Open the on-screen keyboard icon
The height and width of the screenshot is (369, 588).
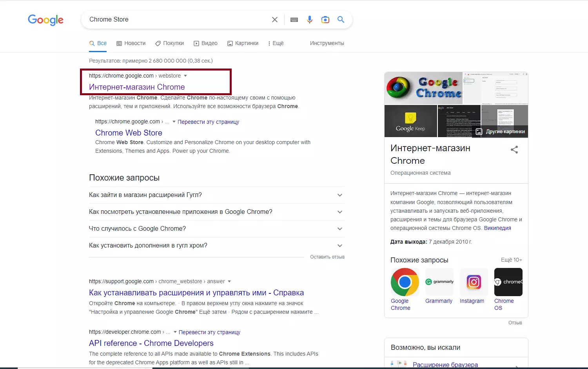tap(294, 20)
